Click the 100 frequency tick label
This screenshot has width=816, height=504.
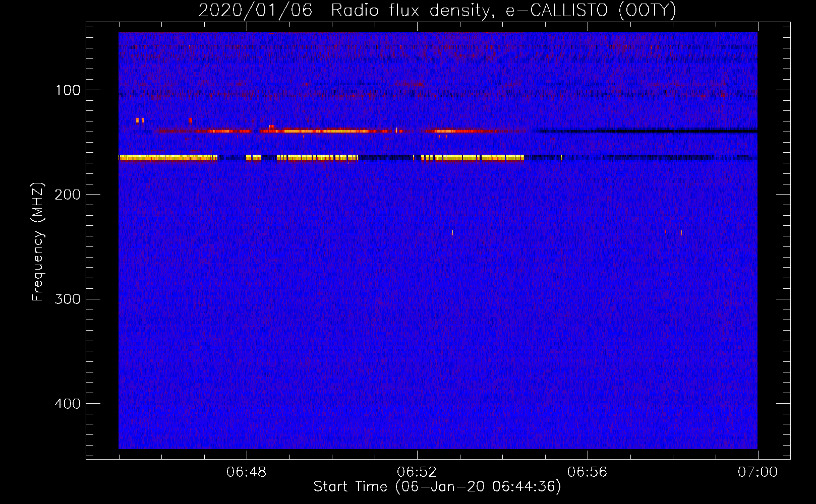click(68, 91)
